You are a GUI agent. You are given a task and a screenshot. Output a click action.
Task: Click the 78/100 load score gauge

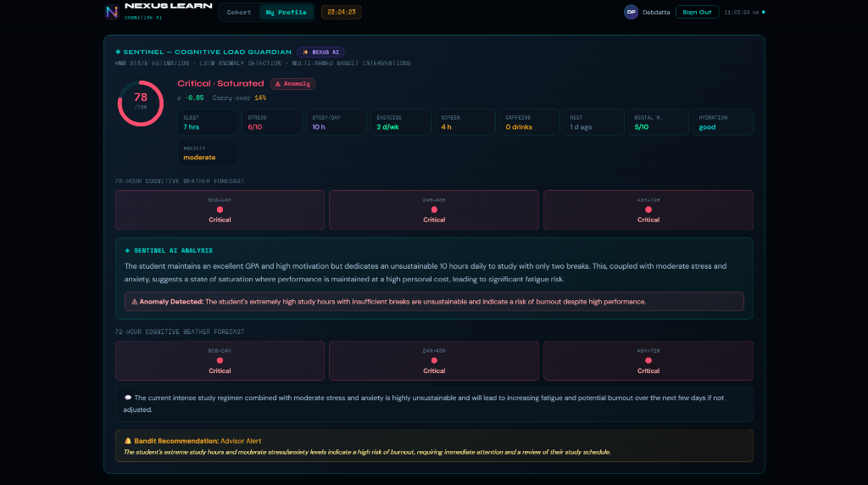[x=141, y=103]
